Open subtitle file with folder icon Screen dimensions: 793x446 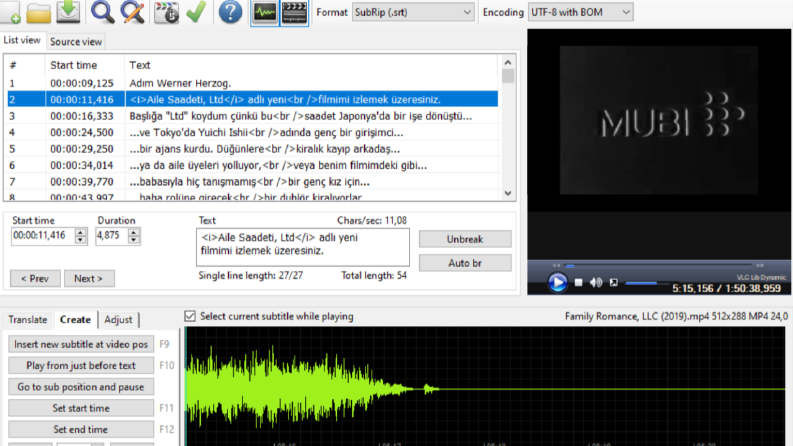tap(38, 12)
